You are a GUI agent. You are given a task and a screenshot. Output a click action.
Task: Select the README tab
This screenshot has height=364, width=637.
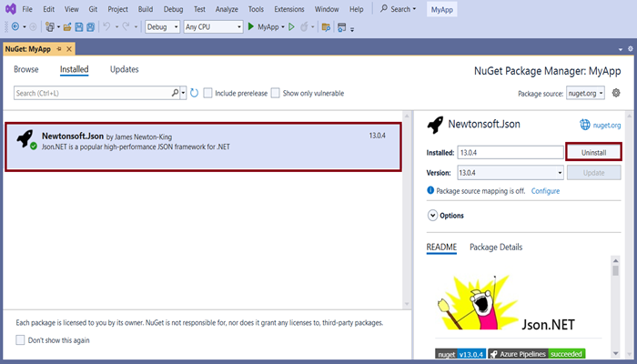coord(441,247)
